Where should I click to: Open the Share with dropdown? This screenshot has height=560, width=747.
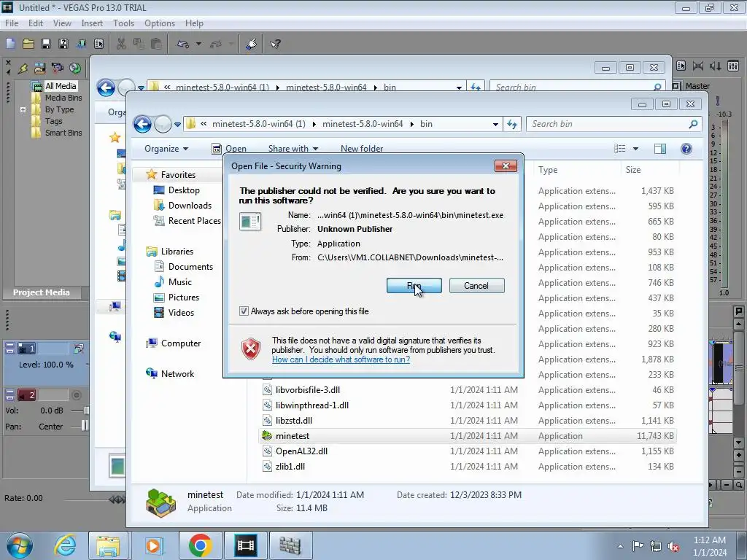pos(293,149)
